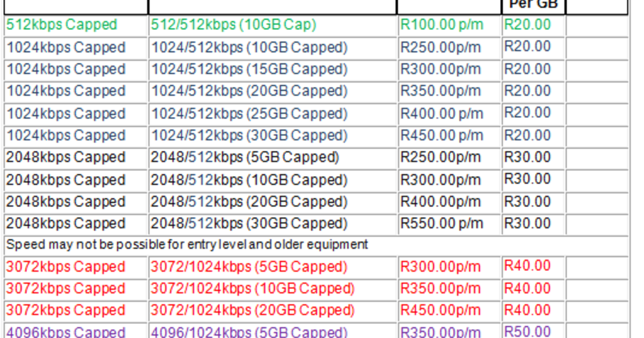The image size is (644, 338).
Task: Click the entry level equipment speed note
Action: pos(187,245)
